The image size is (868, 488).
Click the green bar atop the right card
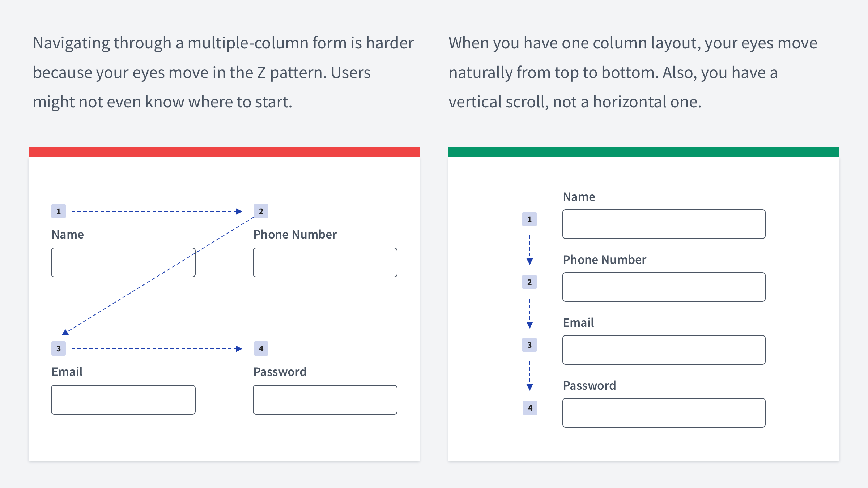pyautogui.click(x=644, y=152)
